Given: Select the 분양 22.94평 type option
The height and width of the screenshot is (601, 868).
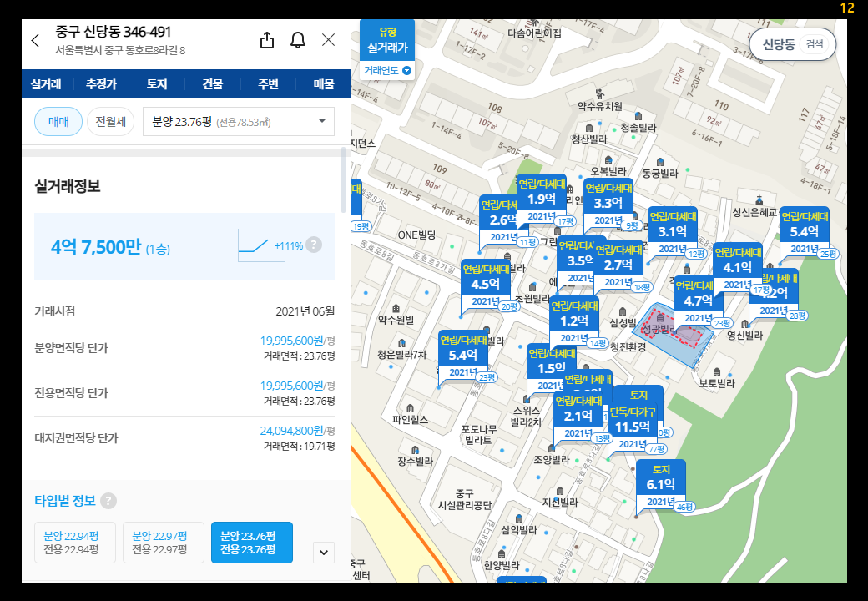Looking at the screenshot, I should [x=75, y=543].
